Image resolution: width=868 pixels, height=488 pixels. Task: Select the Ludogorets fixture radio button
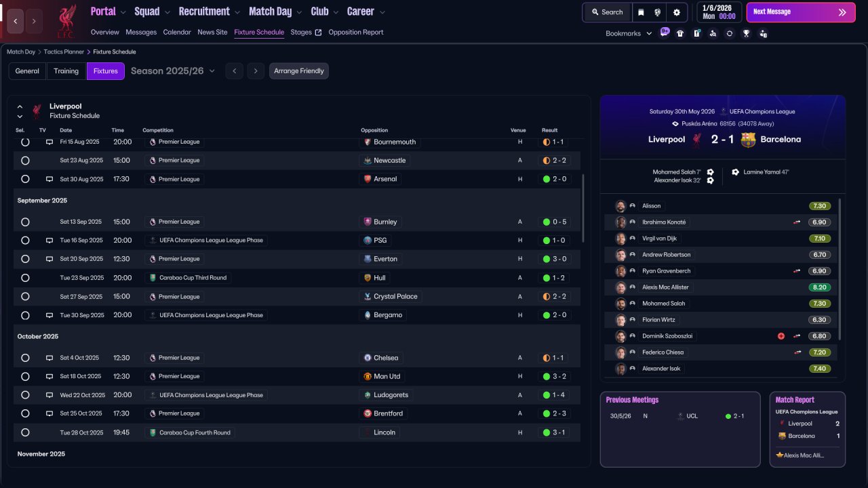[25, 395]
